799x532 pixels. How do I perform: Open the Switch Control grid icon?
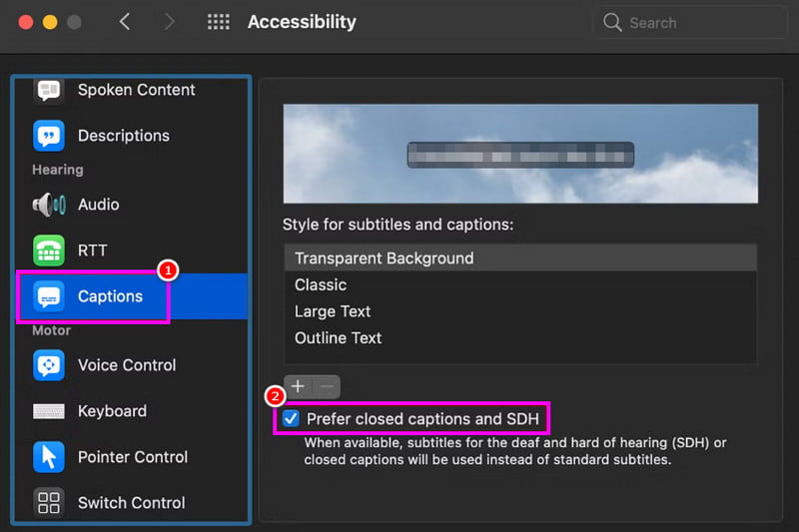click(x=48, y=503)
